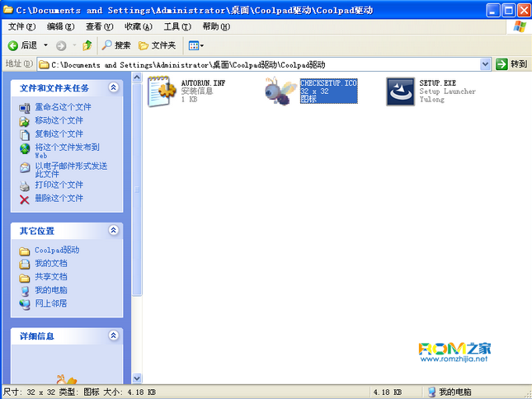This screenshot has width=532, height=399.
Task: Click the rename file icon
Action: (x=25, y=108)
